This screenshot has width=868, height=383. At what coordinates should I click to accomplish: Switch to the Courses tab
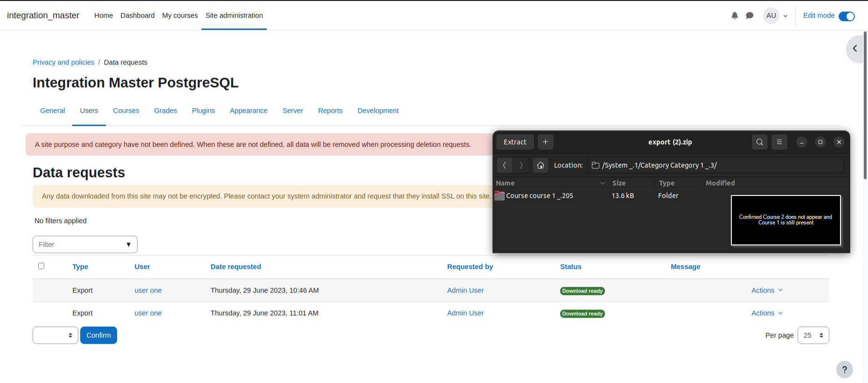126,111
